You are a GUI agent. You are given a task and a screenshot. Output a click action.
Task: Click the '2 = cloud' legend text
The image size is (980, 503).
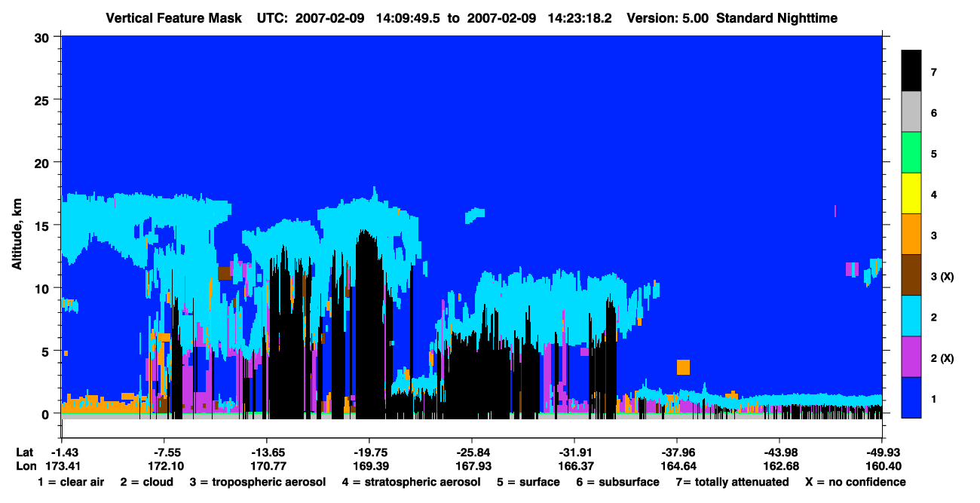[146, 482]
